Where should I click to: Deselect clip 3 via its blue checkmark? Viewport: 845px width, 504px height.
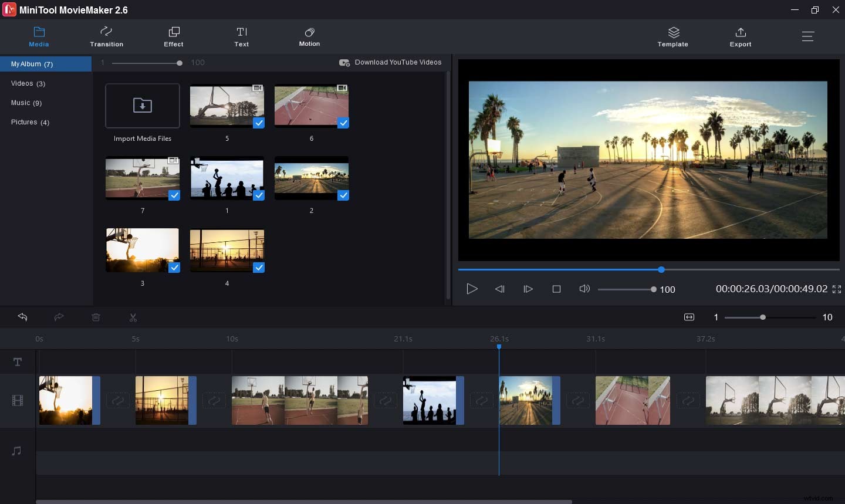[x=174, y=268]
